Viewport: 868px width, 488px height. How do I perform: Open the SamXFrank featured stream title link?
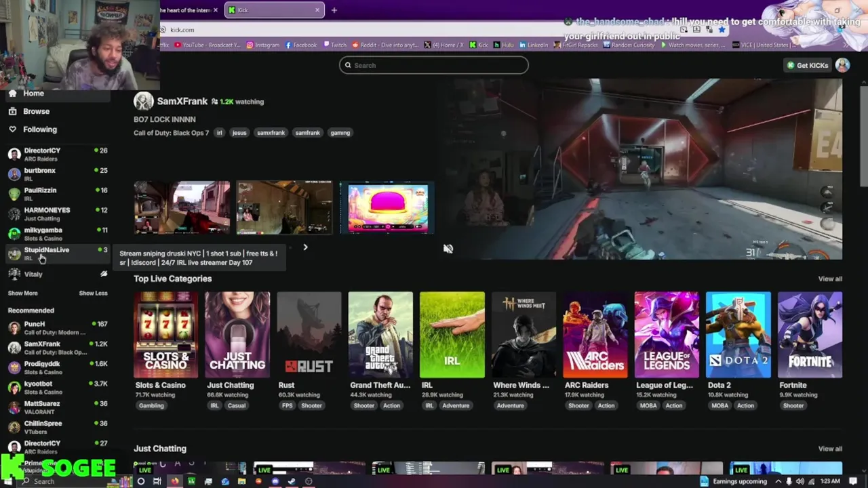point(165,119)
